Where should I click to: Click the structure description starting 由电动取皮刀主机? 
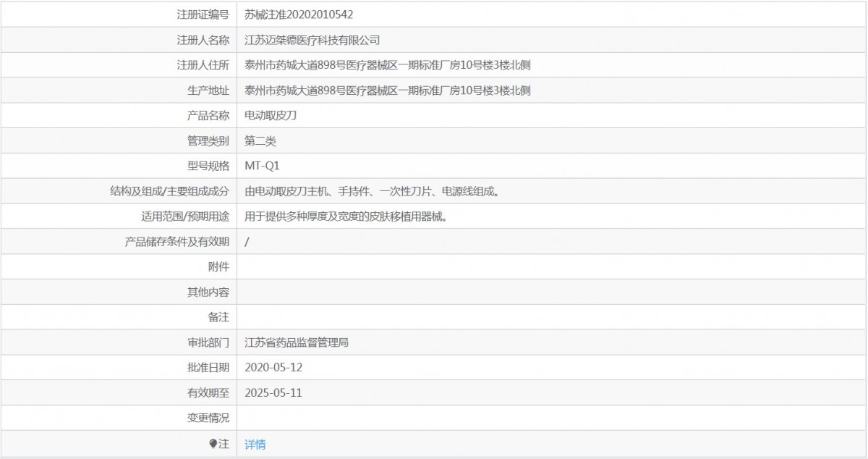[375, 191]
